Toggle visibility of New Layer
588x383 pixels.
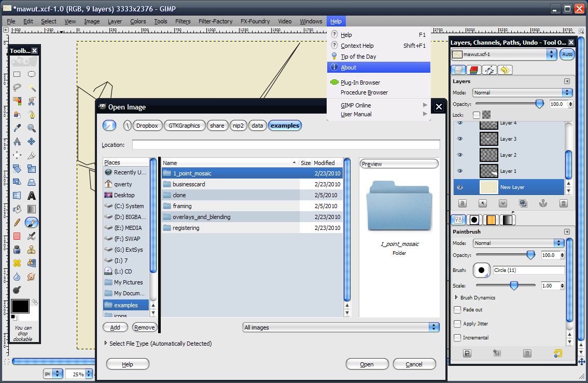[x=460, y=187]
